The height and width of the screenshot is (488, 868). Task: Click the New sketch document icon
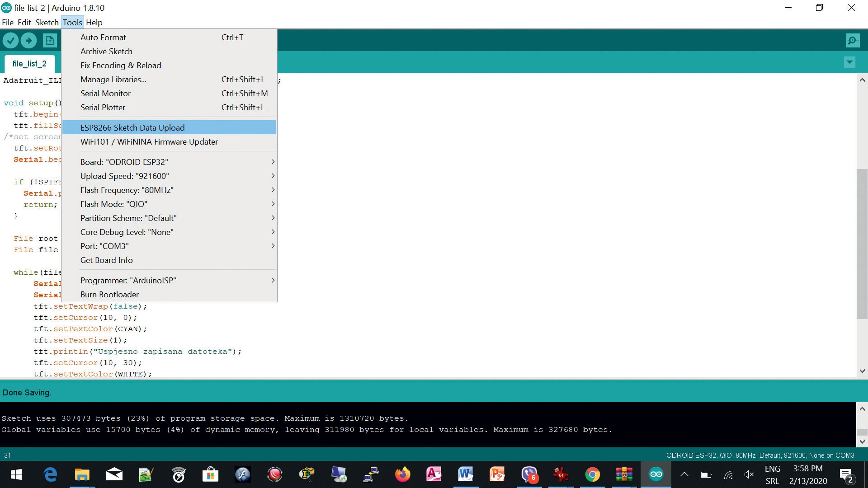tap(50, 41)
